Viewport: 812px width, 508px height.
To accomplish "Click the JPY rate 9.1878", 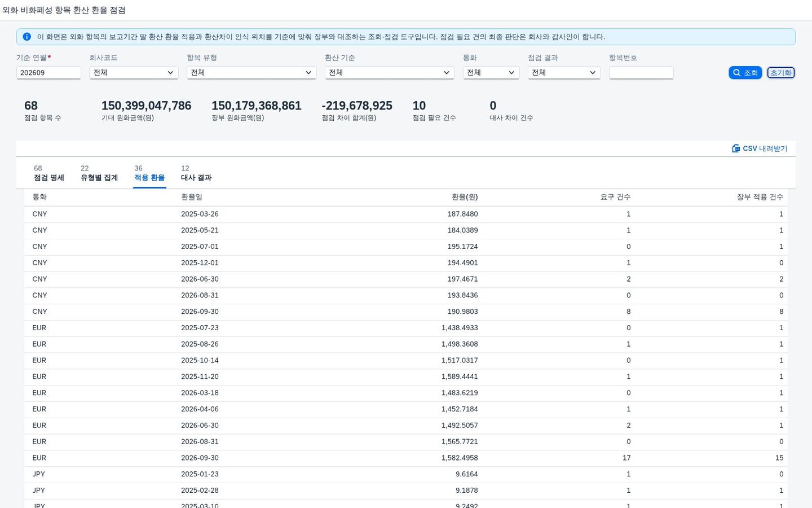I will coord(467,491).
